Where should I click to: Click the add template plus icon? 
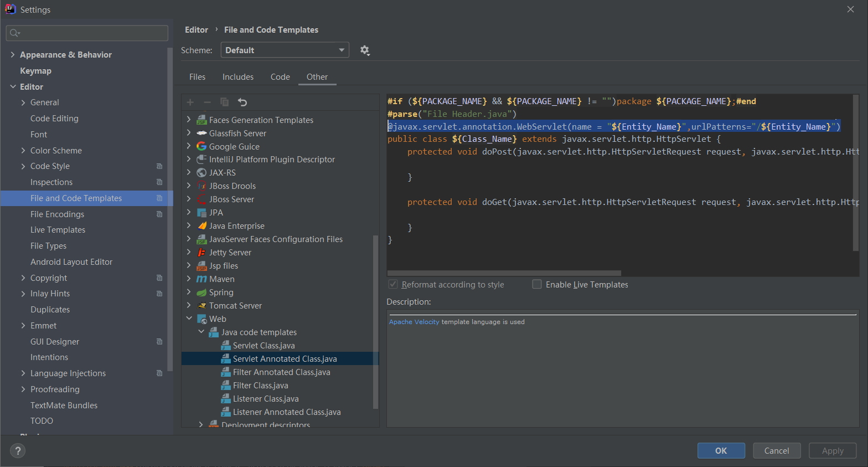tap(190, 102)
